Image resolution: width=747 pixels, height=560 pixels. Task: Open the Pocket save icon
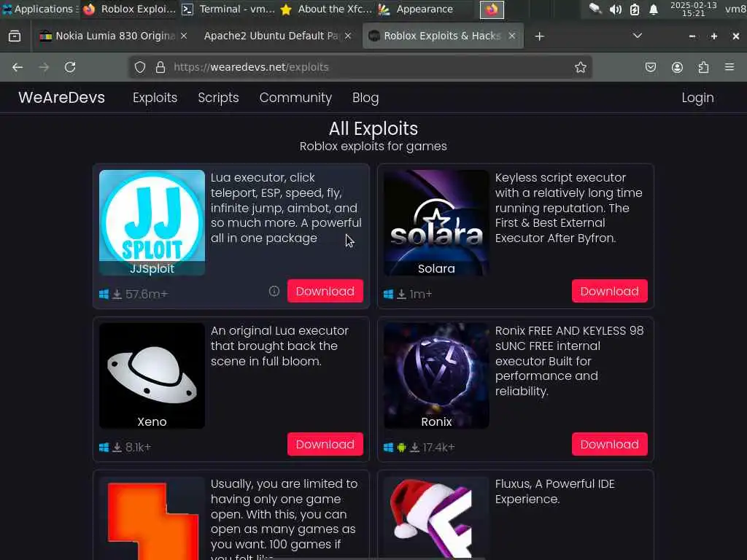[x=650, y=67]
